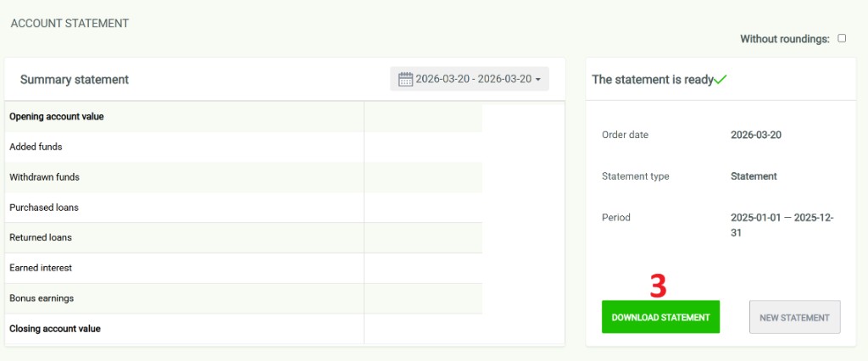
Task: Click the Period value 2025-01-01 to 2025-12-31
Action: tap(782, 225)
